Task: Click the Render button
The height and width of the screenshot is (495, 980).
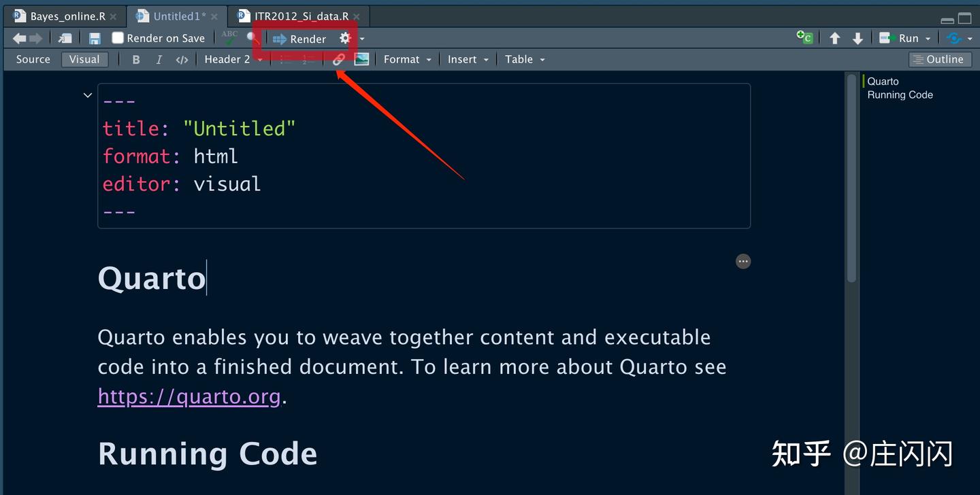Action: (299, 39)
